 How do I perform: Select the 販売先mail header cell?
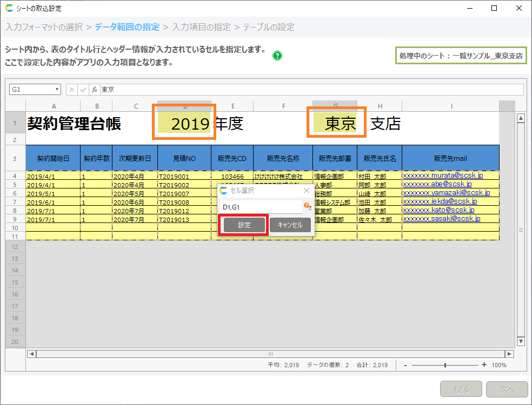point(450,159)
